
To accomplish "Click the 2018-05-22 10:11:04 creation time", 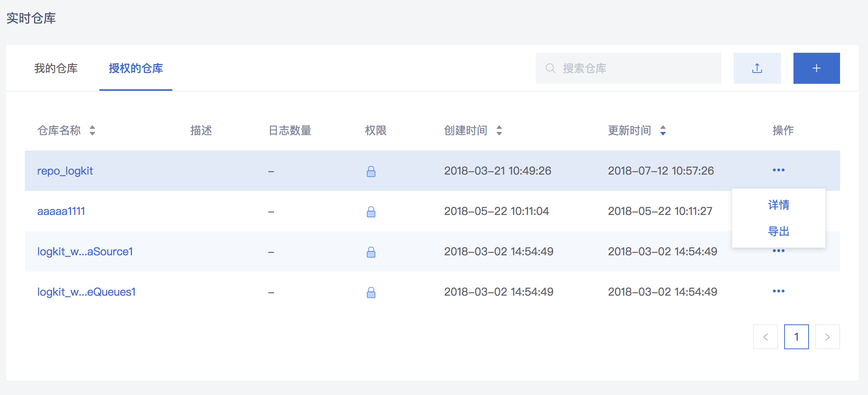I will coord(496,211).
